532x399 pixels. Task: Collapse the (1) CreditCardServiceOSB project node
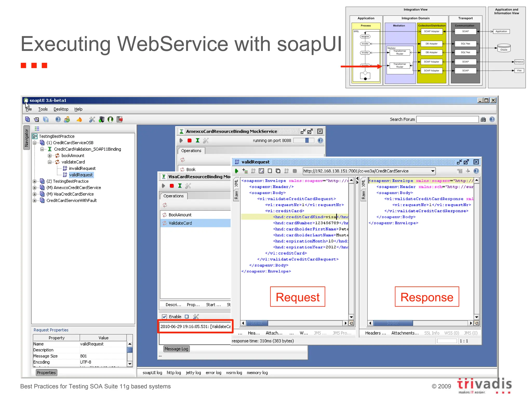tap(35, 143)
